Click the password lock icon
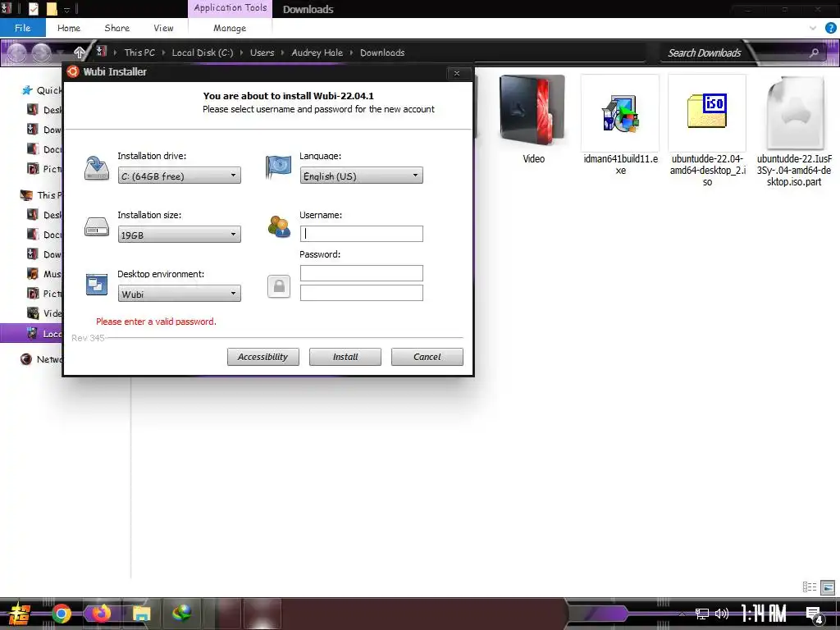Screen dimensions: 840x630 click(279, 286)
